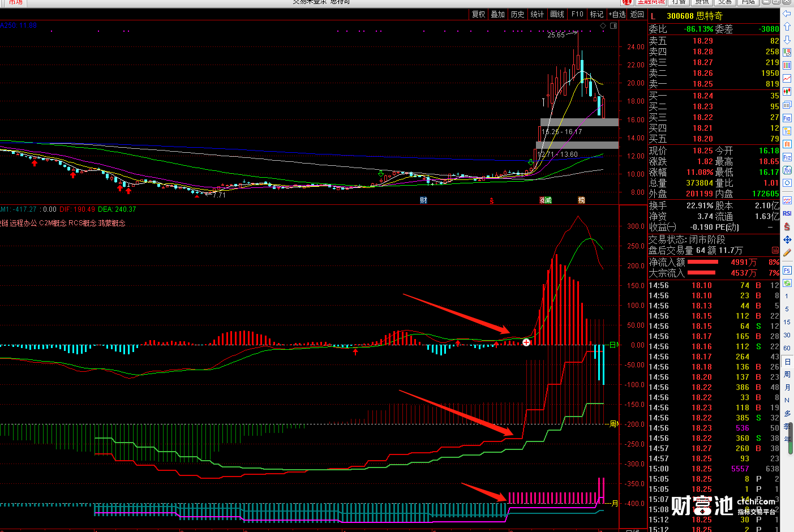This screenshot has height=532, width=794.
Task: Click the plus circle marker on MACD chart
Action: 526,342
